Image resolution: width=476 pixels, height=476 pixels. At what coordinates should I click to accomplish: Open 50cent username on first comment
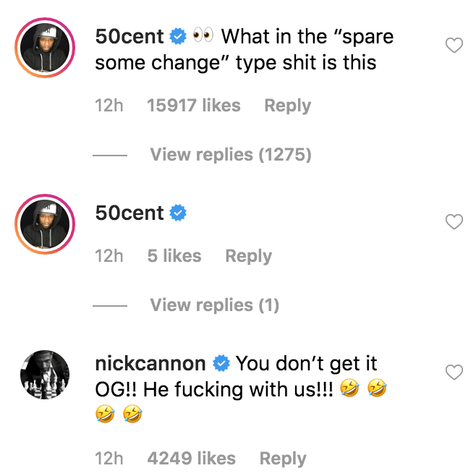pos(129,35)
